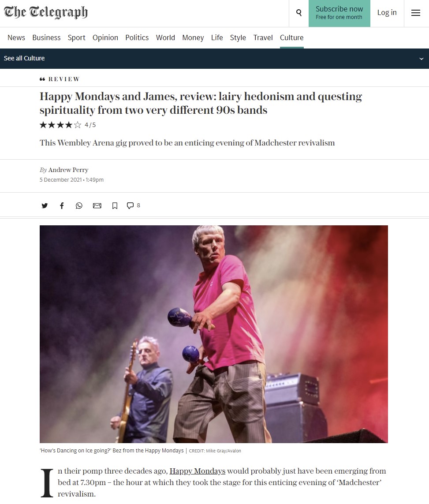Click the Log in link
Image resolution: width=429 pixels, height=504 pixels.
tap(387, 12)
